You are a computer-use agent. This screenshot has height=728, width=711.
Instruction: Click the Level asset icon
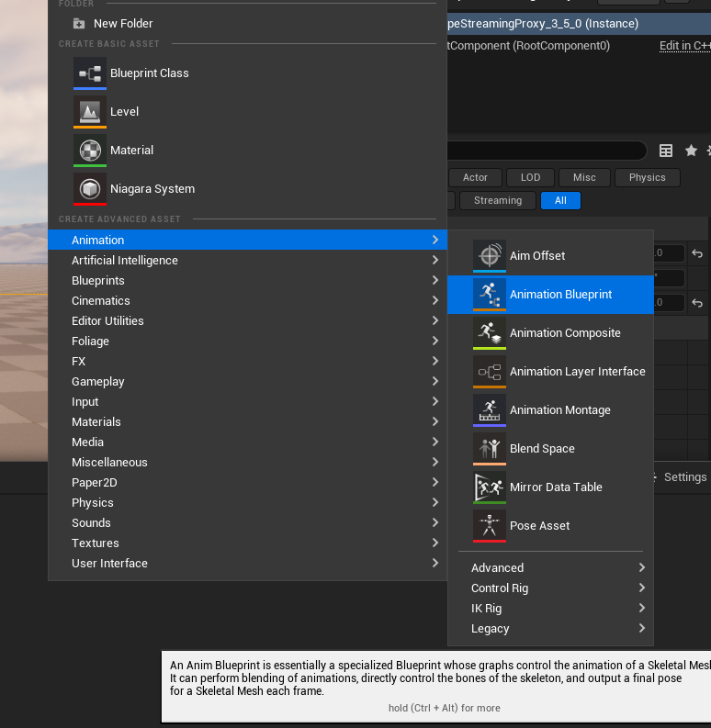tap(90, 111)
